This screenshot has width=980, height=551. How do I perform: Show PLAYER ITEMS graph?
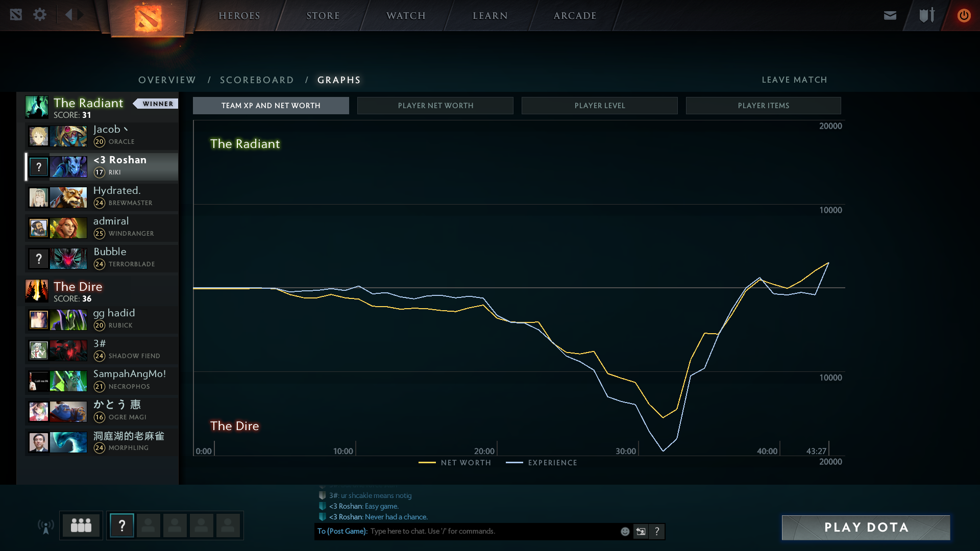point(764,106)
